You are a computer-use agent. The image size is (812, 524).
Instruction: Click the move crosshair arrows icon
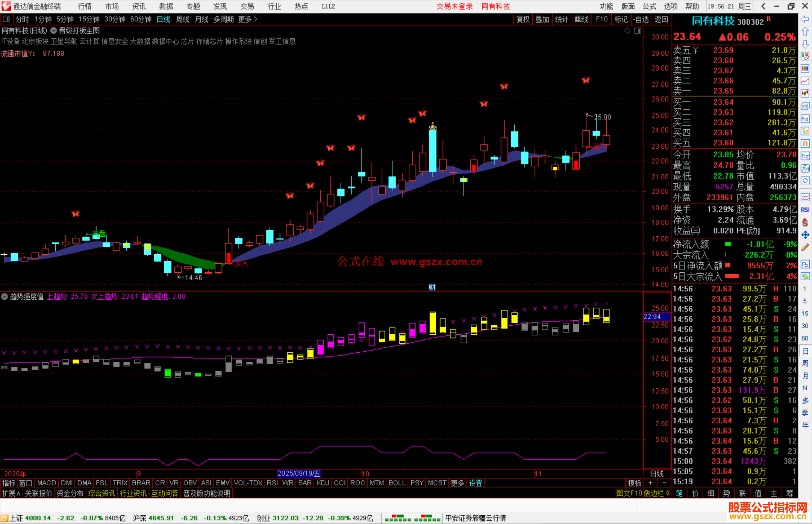coord(805,235)
